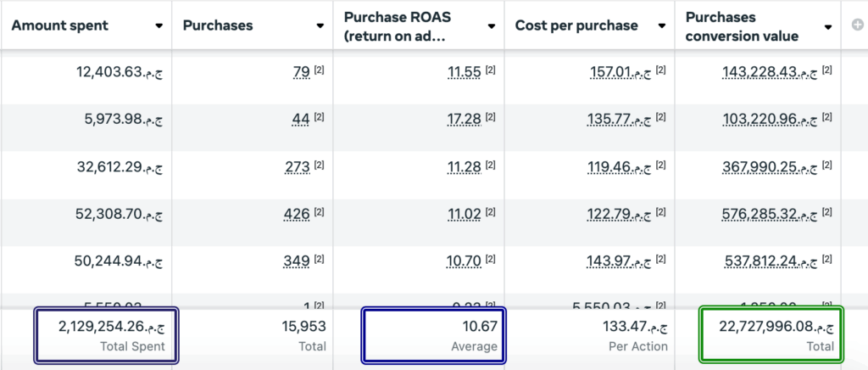Open Purchases conversion value dropdown arrow
This screenshot has height=370, width=868.
(x=828, y=25)
